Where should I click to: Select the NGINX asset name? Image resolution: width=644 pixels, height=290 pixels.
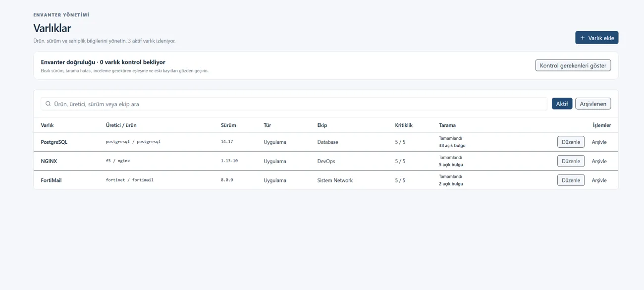click(49, 161)
